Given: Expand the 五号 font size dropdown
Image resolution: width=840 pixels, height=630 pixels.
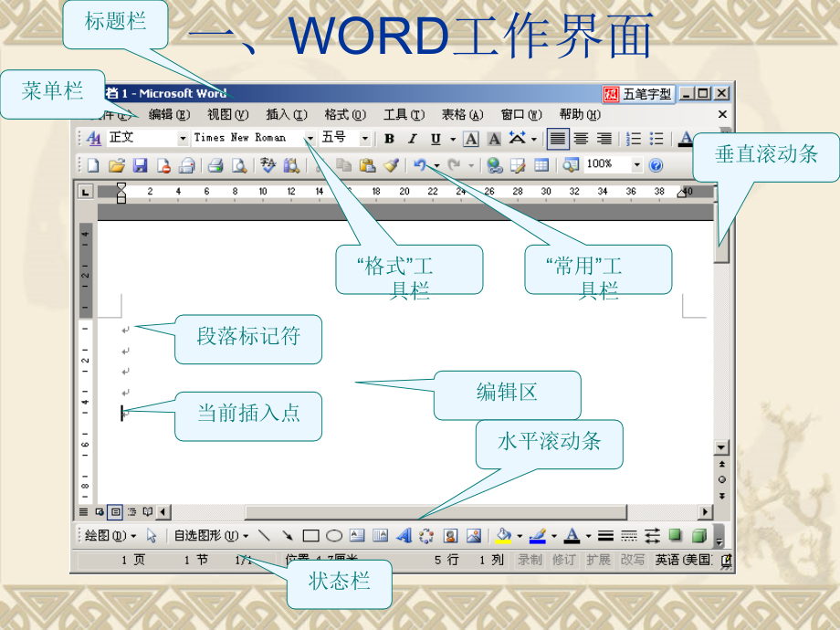Looking at the screenshot, I should (365, 138).
